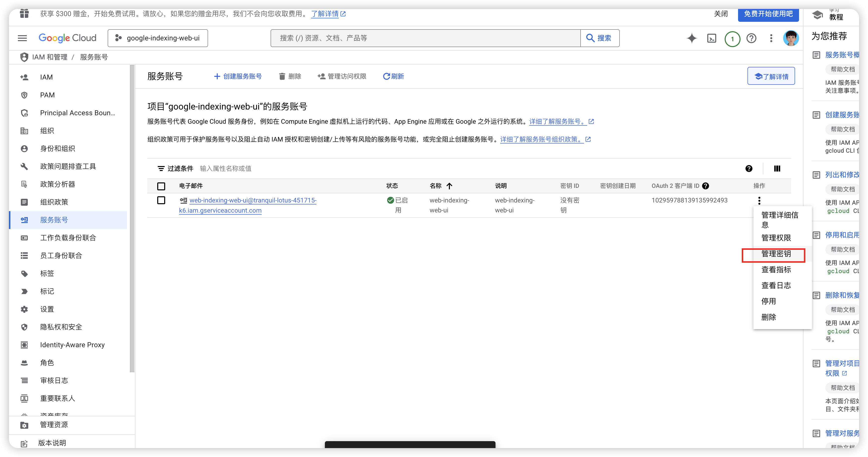Activate Cloud Shell terminal icon
The image size is (868, 457).
point(711,38)
